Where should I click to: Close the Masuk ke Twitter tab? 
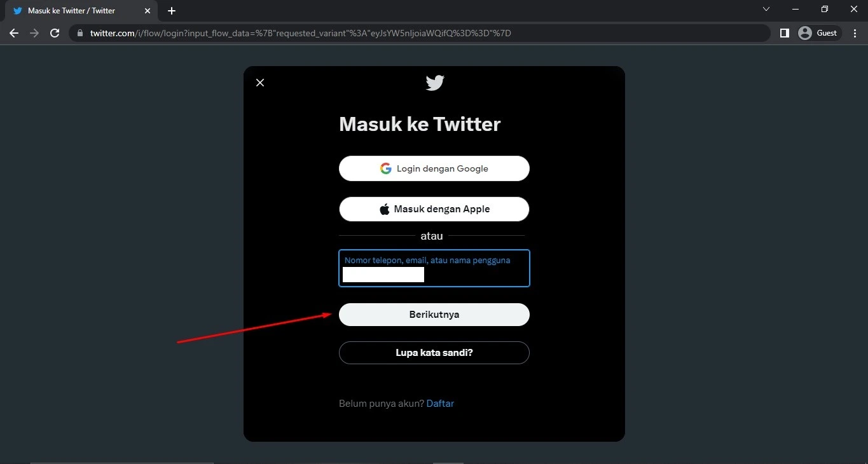click(147, 11)
